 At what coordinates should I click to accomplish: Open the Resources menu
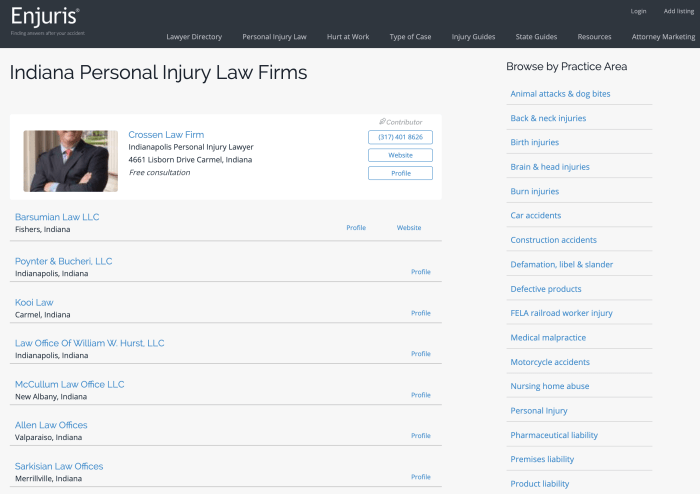tap(594, 37)
